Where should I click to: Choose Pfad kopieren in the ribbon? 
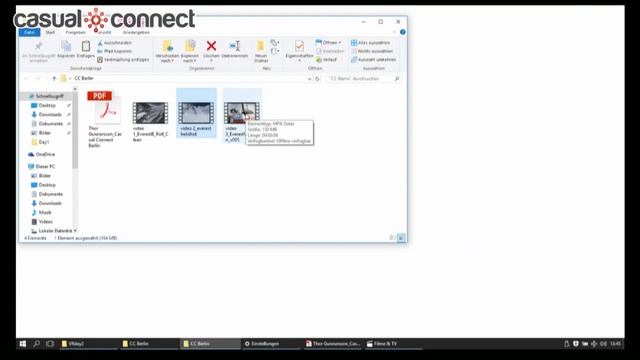(115, 51)
